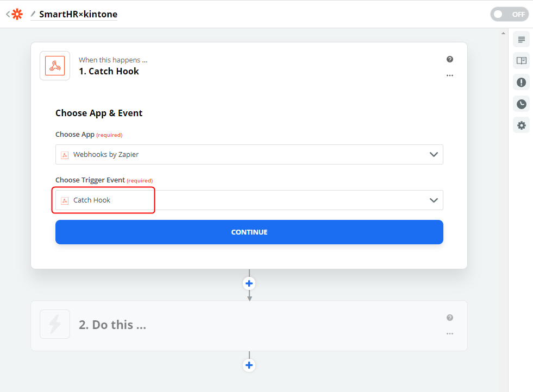Click the pencil edit icon beside the Zap name

tap(33, 14)
